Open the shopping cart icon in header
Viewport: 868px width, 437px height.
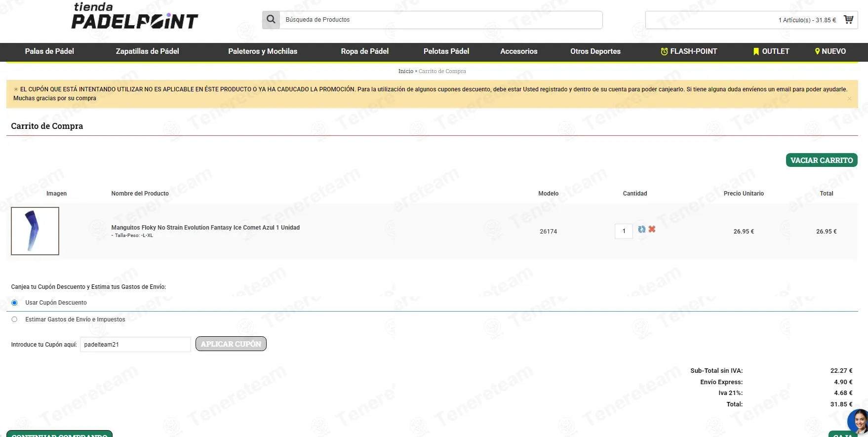tap(848, 20)
